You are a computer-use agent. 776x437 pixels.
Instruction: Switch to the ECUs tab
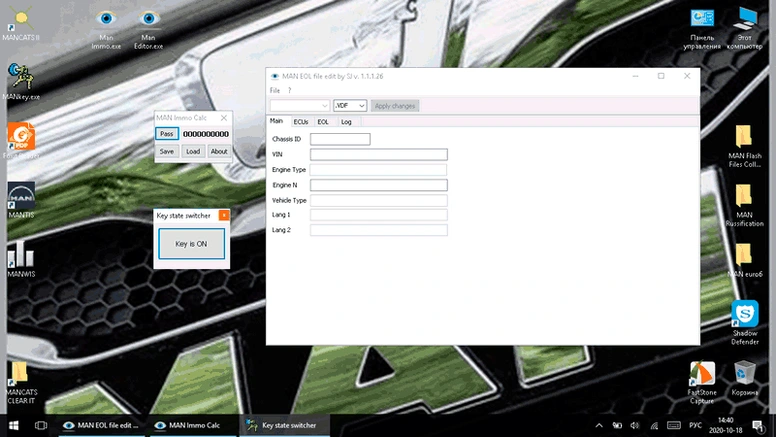(300, 122)
